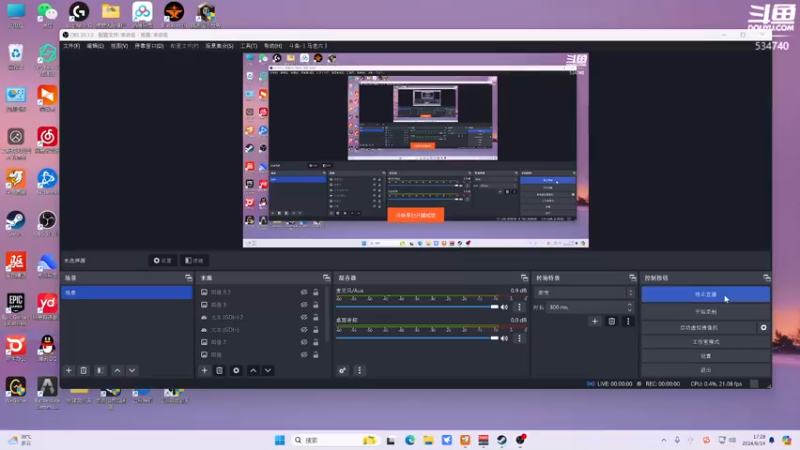Decrease transition duration with down stepper arrow
Image resolution: width=800 pixels, height=450 pixels.
[x=630, y=310]
